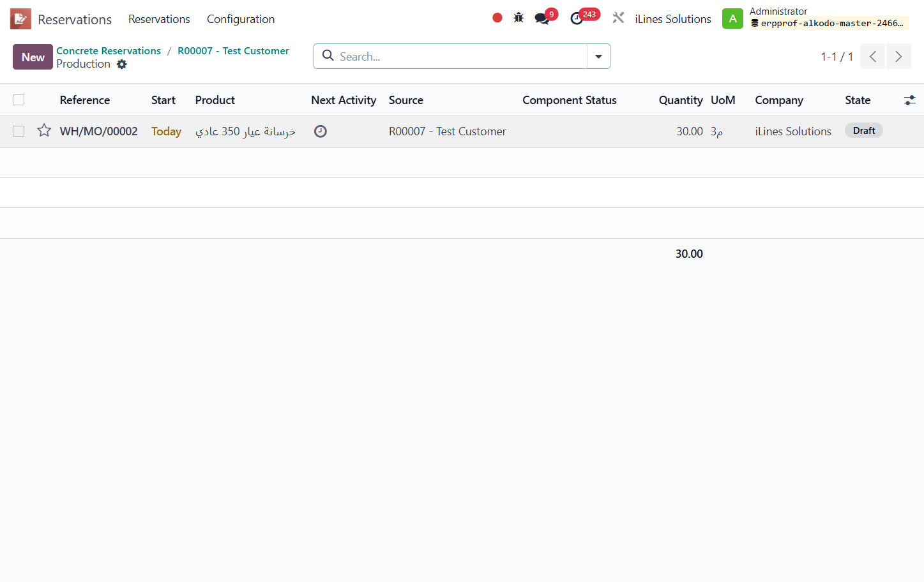The image size is (924, 582).
Task: Click the New button
Action: pos(33,57)
